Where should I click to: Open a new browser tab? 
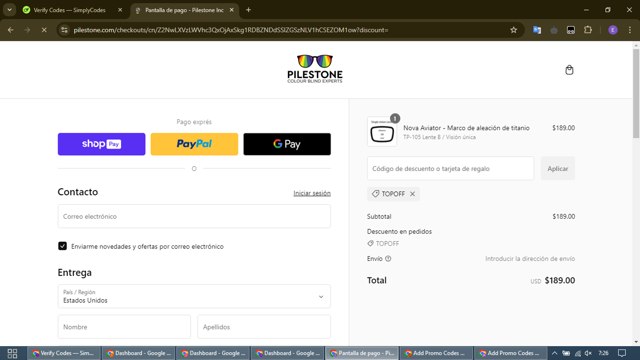[x=248, y=10]
